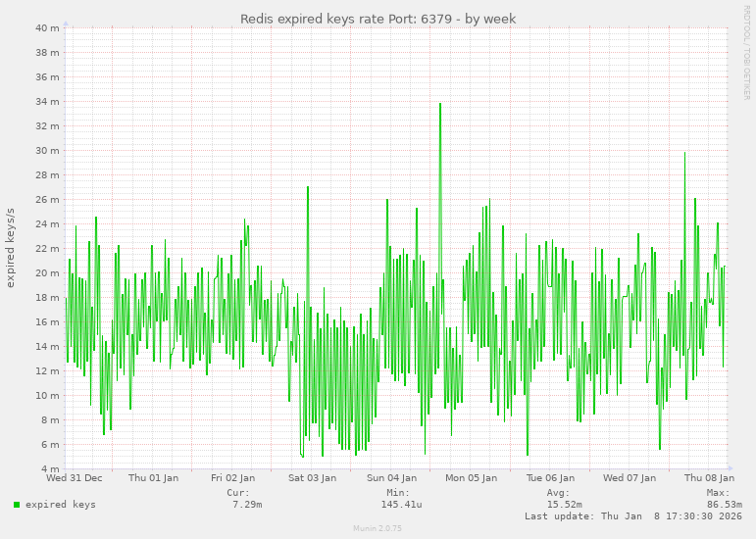756x539 pixels.
Task: Click the green expired keys legend swatch
Action: (17, 505)
